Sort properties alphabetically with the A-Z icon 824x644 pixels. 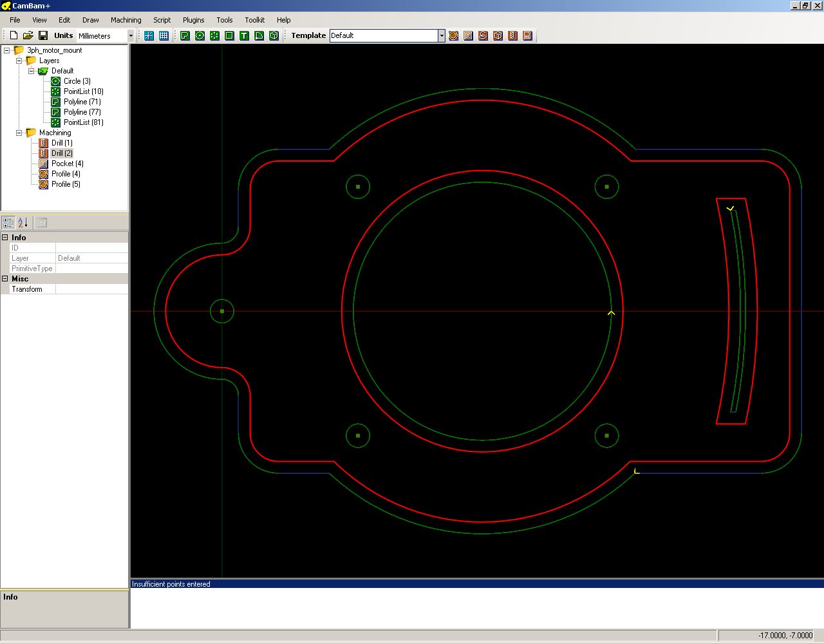pyautogui.click(x=23, y=223)
